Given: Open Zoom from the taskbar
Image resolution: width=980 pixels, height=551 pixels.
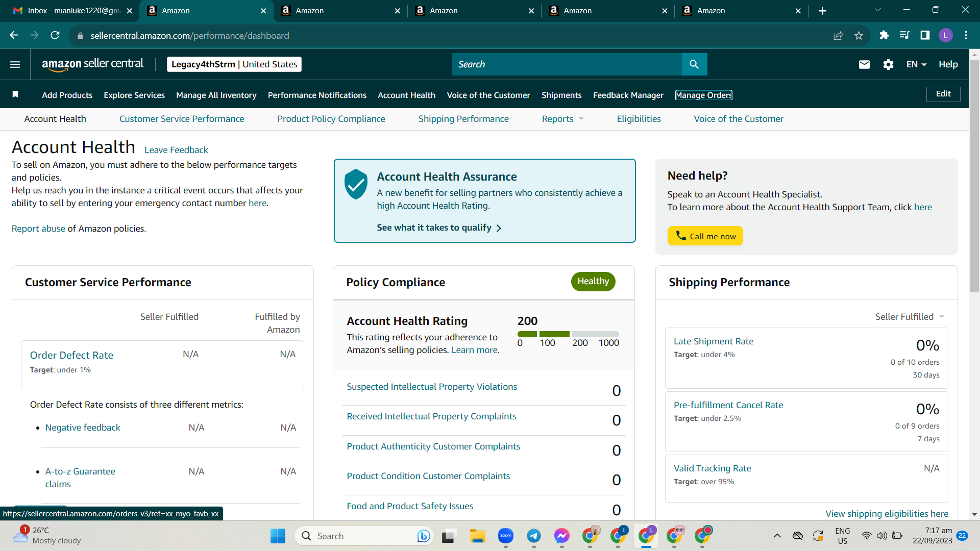Looking at the screenshot, I should (506, 536).
